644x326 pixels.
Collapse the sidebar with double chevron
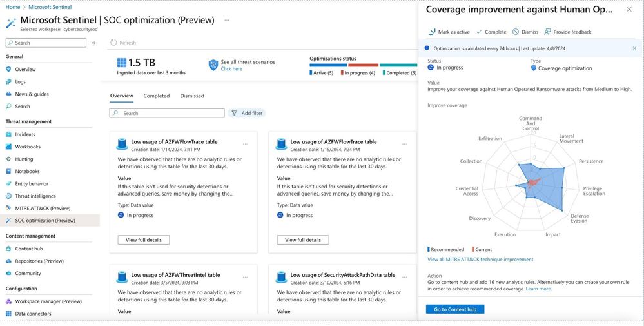coord(93,43)
